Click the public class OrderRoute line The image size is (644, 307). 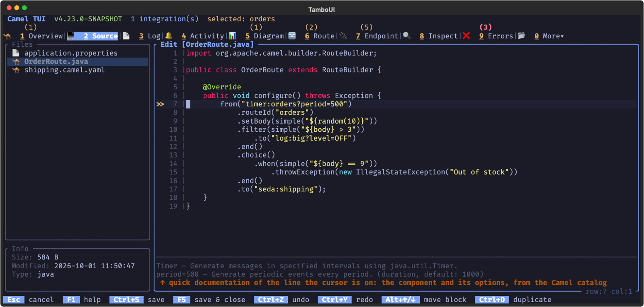(283, 70)
